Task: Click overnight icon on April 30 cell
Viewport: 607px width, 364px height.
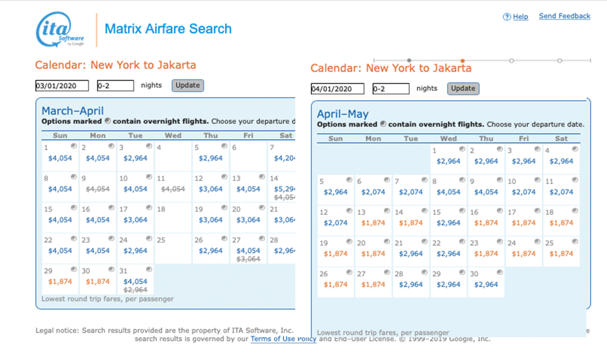Action: (500, 272)
